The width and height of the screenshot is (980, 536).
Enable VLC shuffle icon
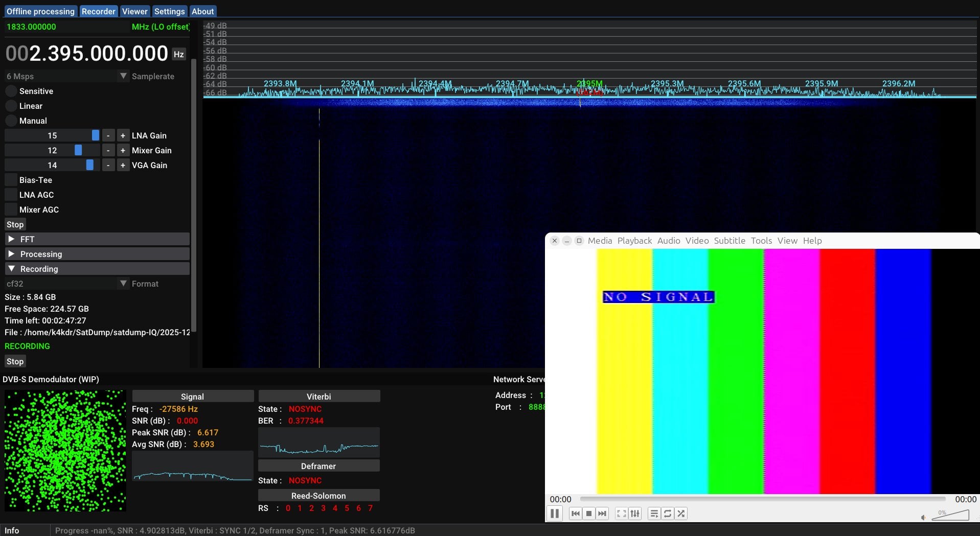click(x=681, y=514)
